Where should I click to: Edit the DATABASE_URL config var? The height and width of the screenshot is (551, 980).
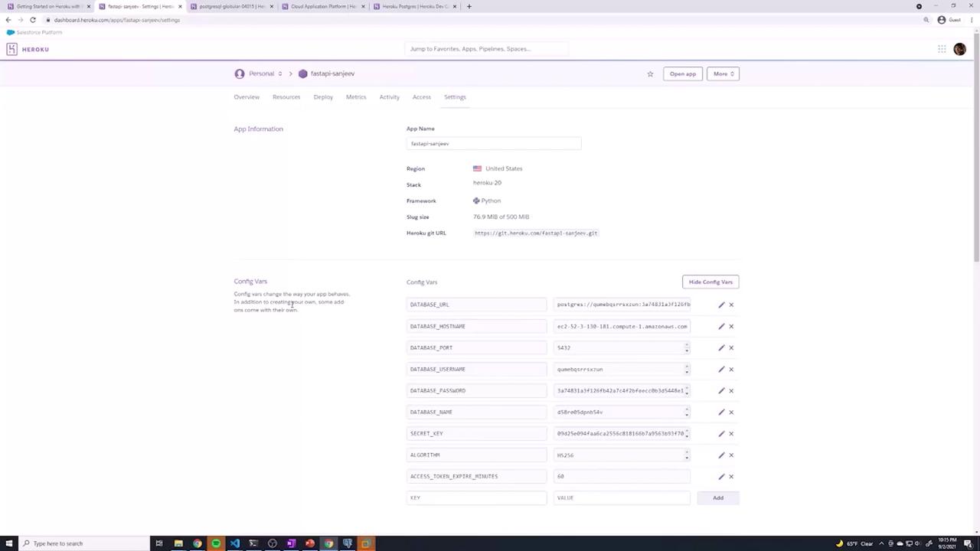(x=721, y=305)
